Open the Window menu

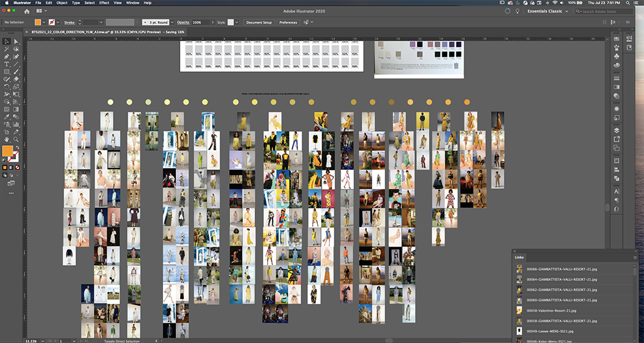(133, 3)
